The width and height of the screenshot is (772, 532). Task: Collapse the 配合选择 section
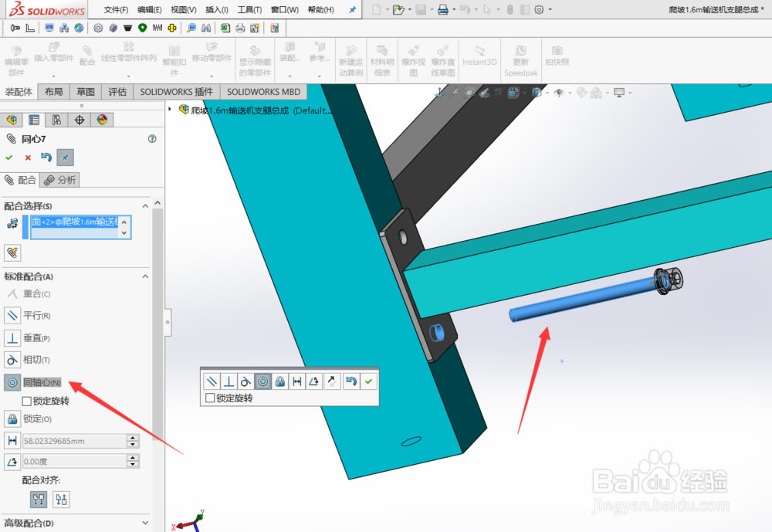tap(145, 206)
